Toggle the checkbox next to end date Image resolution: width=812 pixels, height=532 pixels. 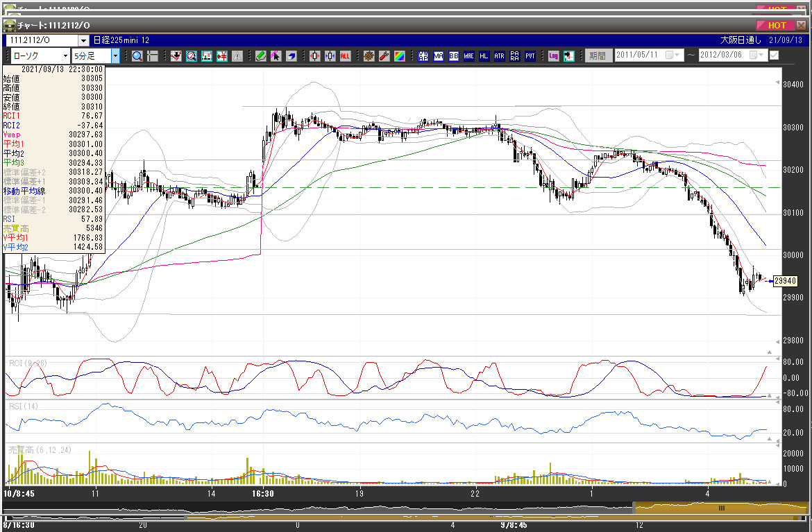[774, 55]
